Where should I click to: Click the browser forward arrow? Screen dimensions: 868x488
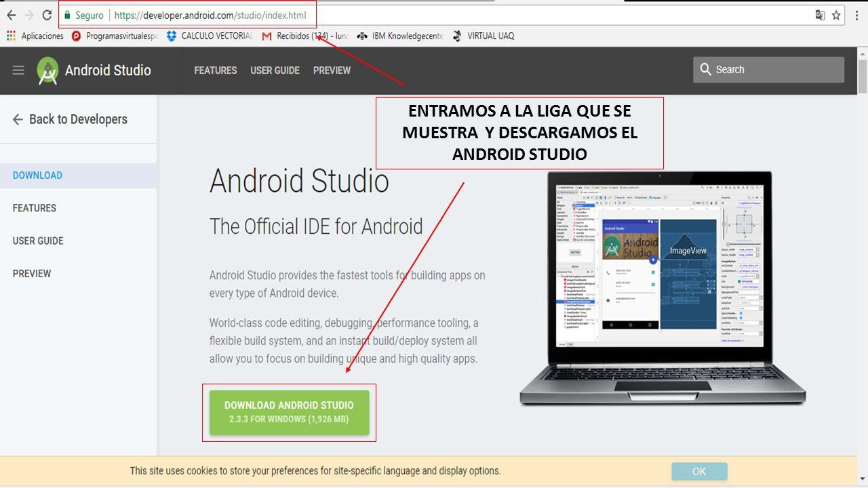tap(29, 15)
